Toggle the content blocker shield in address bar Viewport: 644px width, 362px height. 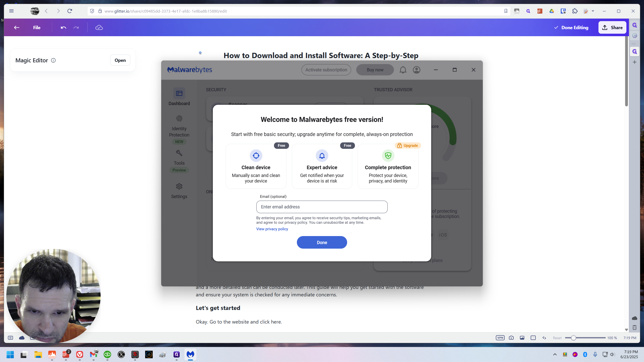92,11
